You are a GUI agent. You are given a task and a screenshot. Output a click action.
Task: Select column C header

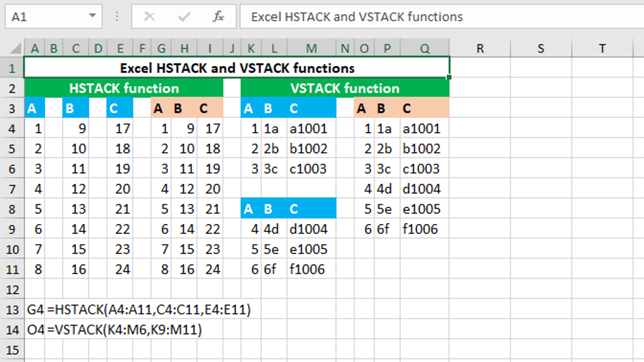click(x=76, y=49)
